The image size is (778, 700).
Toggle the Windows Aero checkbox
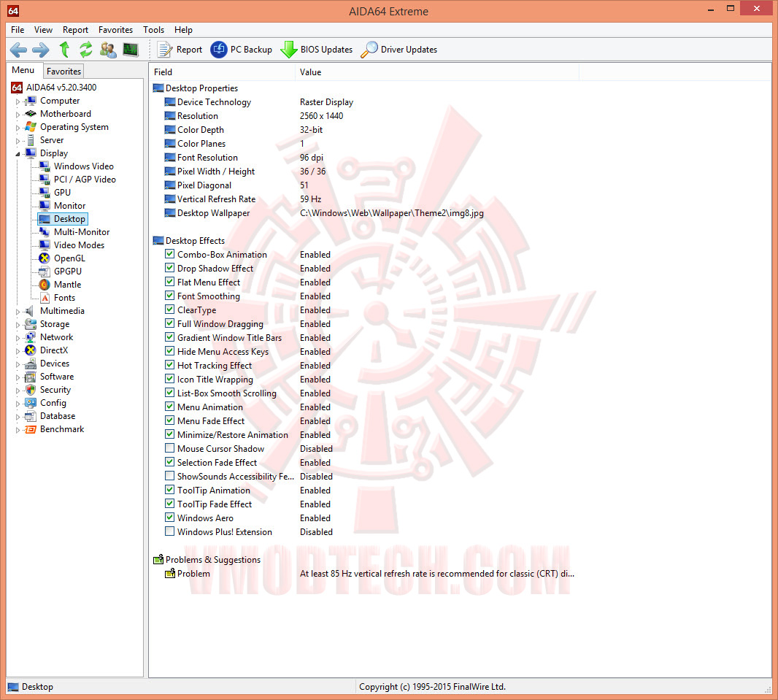point(170,518)
